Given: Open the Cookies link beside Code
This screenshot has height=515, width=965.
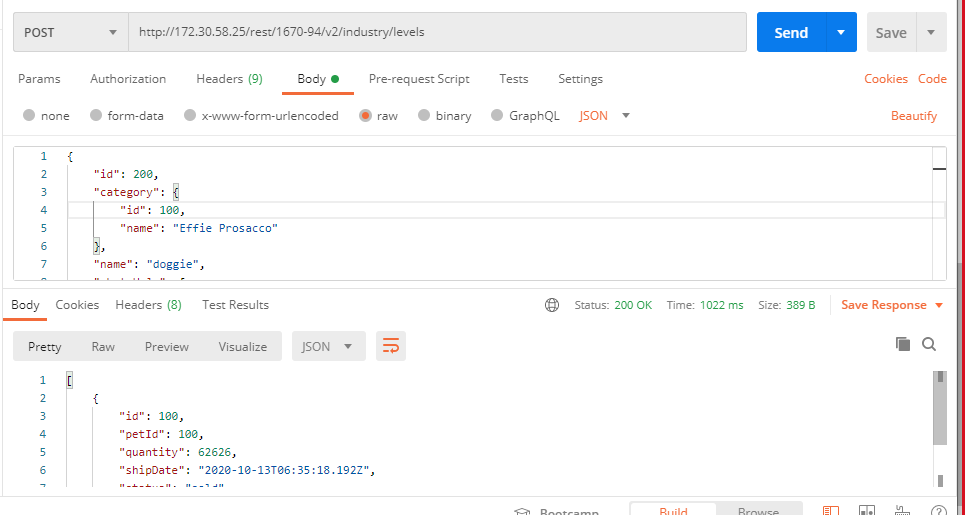Looking at the screenshot, I should (886, 79).
